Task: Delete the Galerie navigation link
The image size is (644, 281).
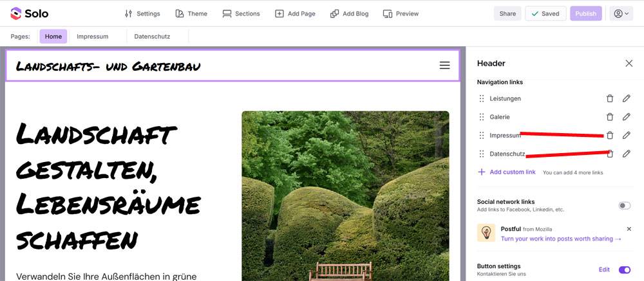Action: click(610, 117)
